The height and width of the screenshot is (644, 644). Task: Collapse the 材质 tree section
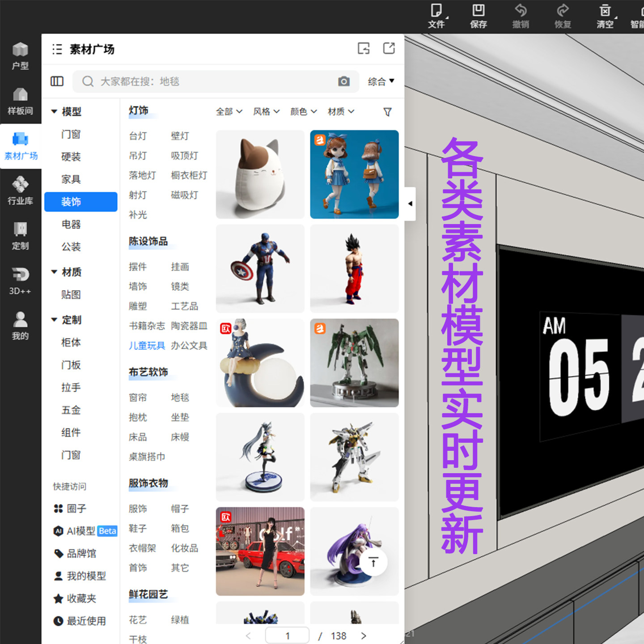pyautogui.click(x=54, y=272)
